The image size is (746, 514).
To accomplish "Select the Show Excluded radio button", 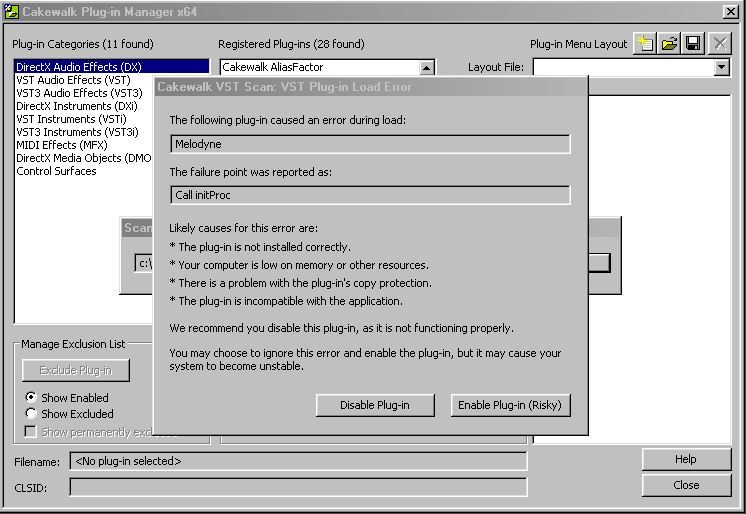I will point(31,413).
